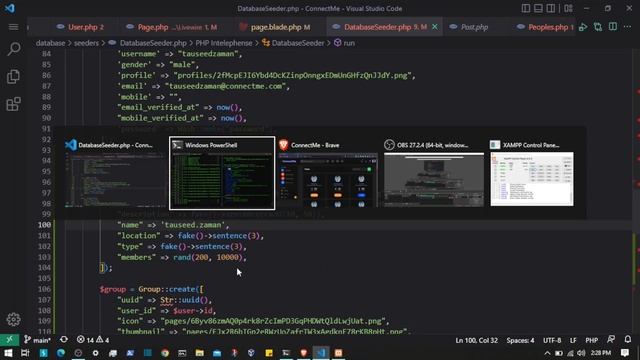
Task: Select the PHP language mode indicator
Action: 591,340
